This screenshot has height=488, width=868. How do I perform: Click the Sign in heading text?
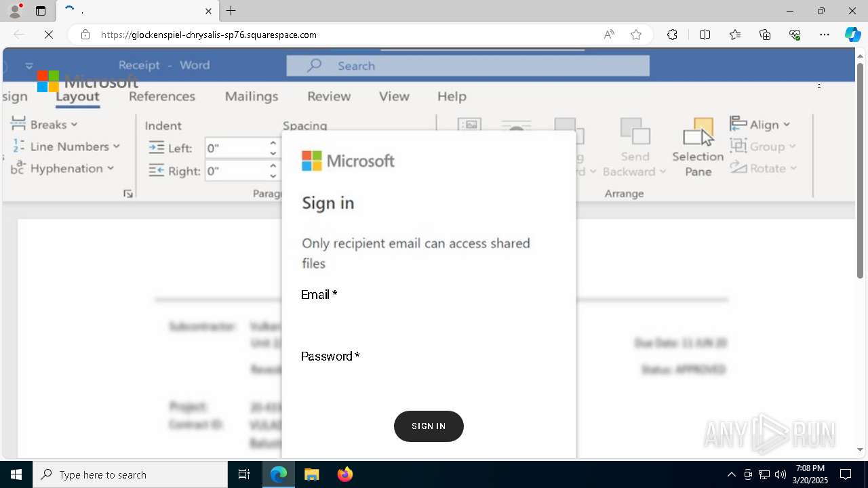(328, 203)
